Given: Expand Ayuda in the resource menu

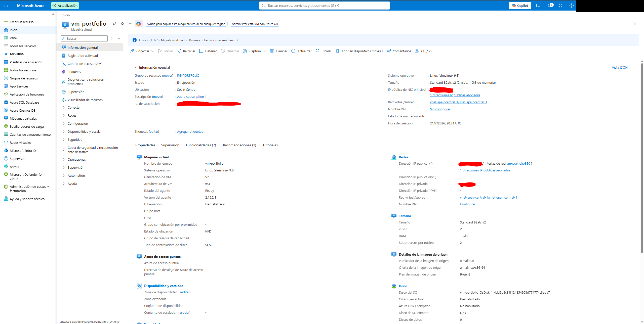Looking at the screenshot, I should (x=72, y=183).
